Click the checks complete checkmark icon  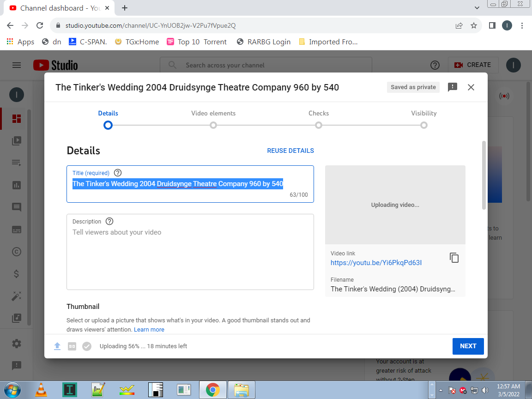[x=87, y=346]
